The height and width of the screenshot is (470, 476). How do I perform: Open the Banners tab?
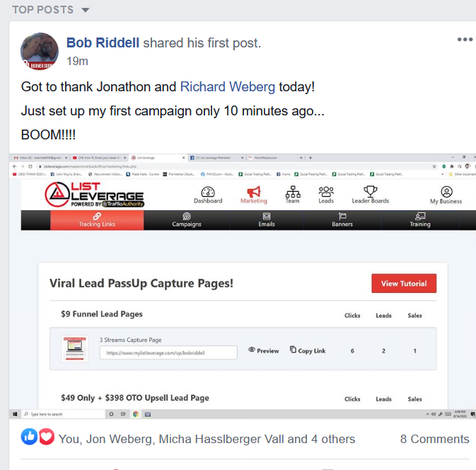click(342, 220)
